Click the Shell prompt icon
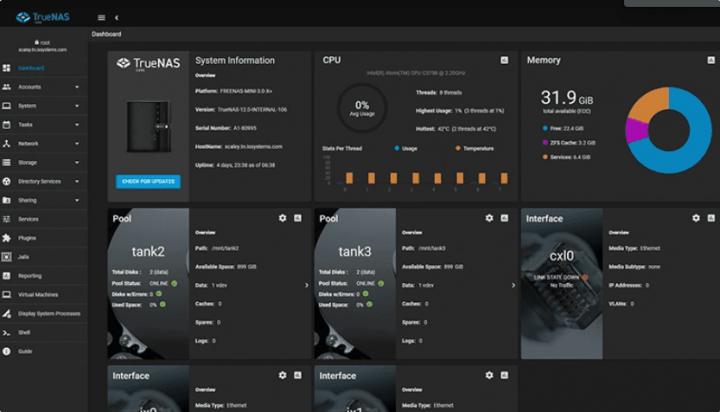This screenshot has width=720, height=412. (6, 333)
